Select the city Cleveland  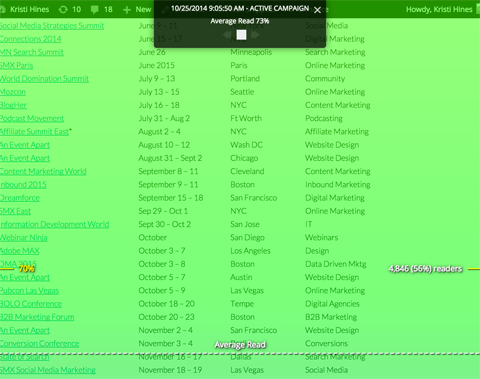(247, 171)
